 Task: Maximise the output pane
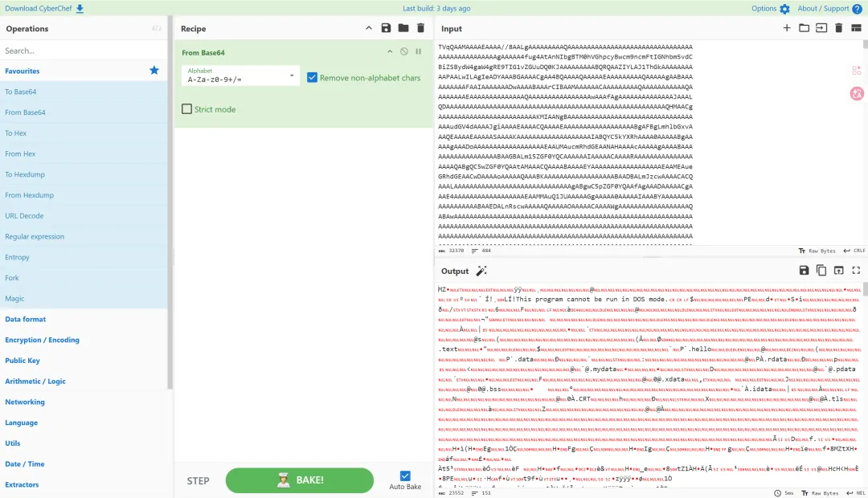[857, 270]
